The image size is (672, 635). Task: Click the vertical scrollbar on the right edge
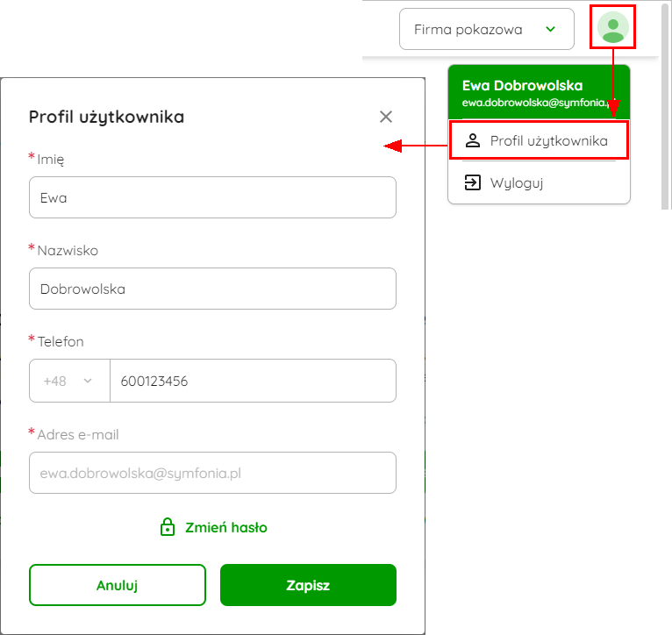coord(666,107)
